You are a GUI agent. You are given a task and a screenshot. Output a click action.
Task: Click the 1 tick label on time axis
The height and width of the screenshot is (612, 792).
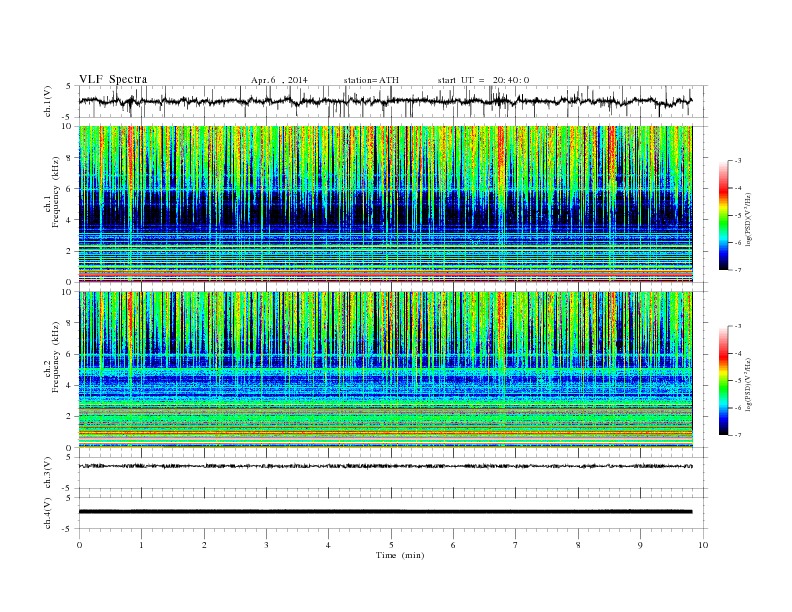(x=142, y=545)
